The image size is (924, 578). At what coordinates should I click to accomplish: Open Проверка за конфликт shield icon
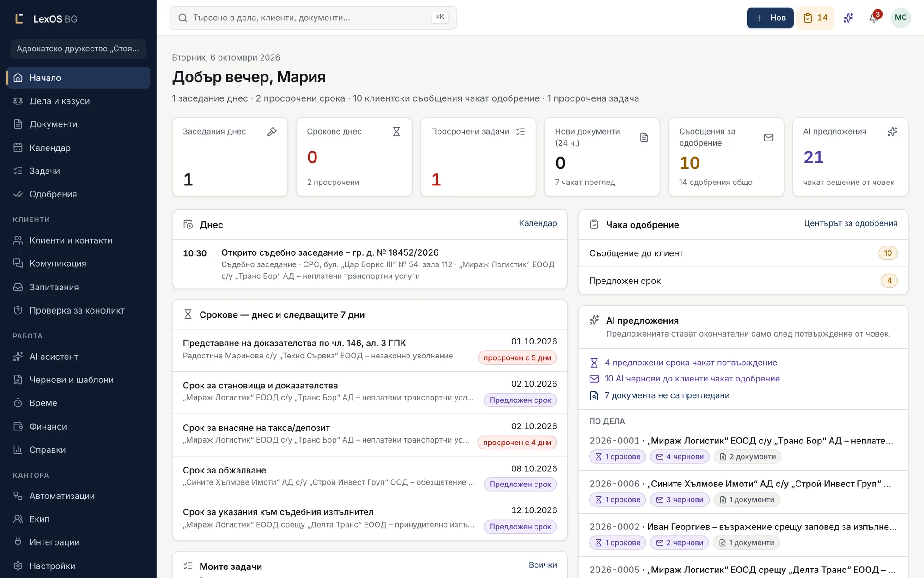tap(18, 310)
